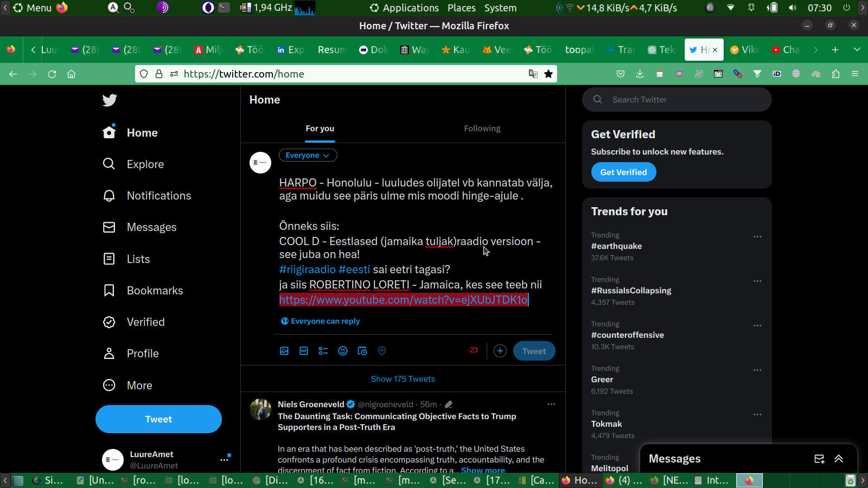868x488 pixels.
Task: Add a poll to the tweet
Action: point(323,351)
